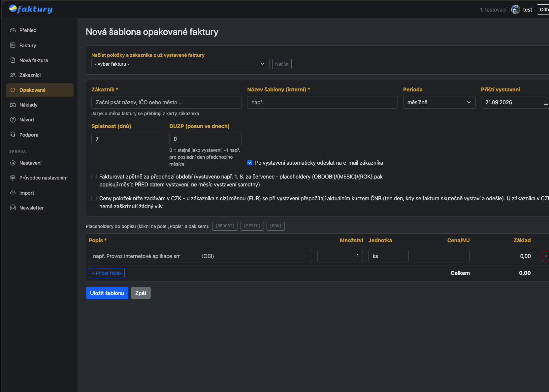Image resolution: width=549 pixels, height=392 pixels.
Task: Click the Podpora headset icon
Action: [13, 135]
